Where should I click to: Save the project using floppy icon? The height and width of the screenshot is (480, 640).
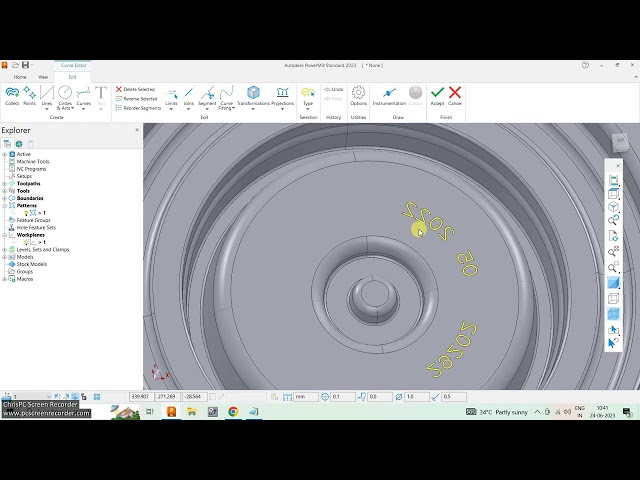tap(25, 65)
